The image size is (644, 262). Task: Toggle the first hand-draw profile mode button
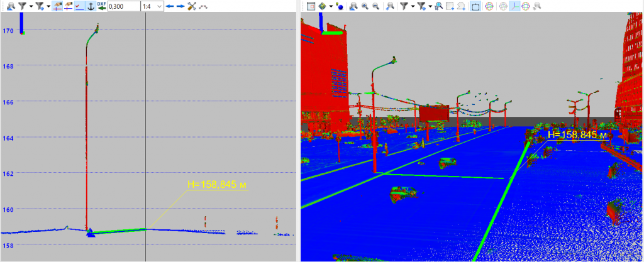point(57,6)
